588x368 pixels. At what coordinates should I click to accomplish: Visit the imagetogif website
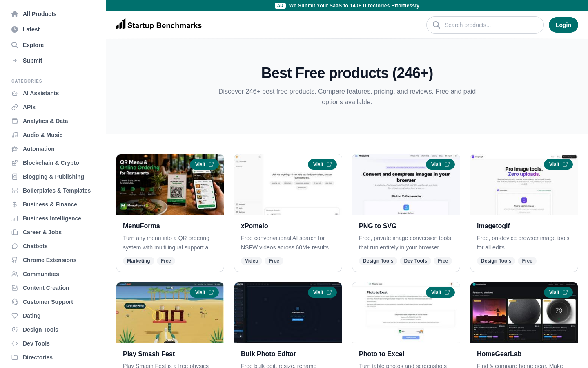[558, 164]
